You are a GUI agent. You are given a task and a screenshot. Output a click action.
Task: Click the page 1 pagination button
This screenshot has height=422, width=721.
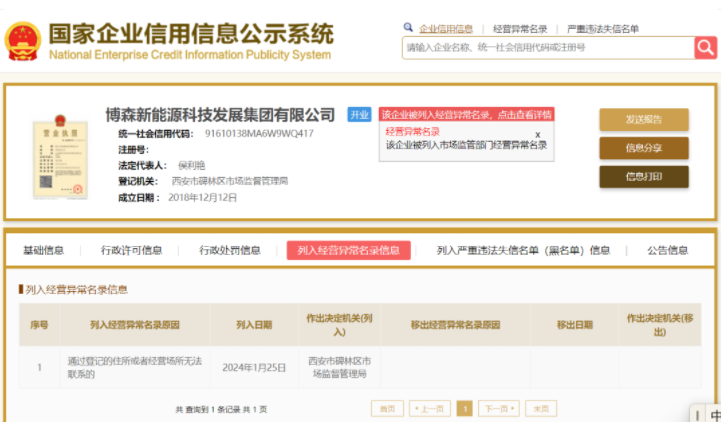tap(464, 409)
